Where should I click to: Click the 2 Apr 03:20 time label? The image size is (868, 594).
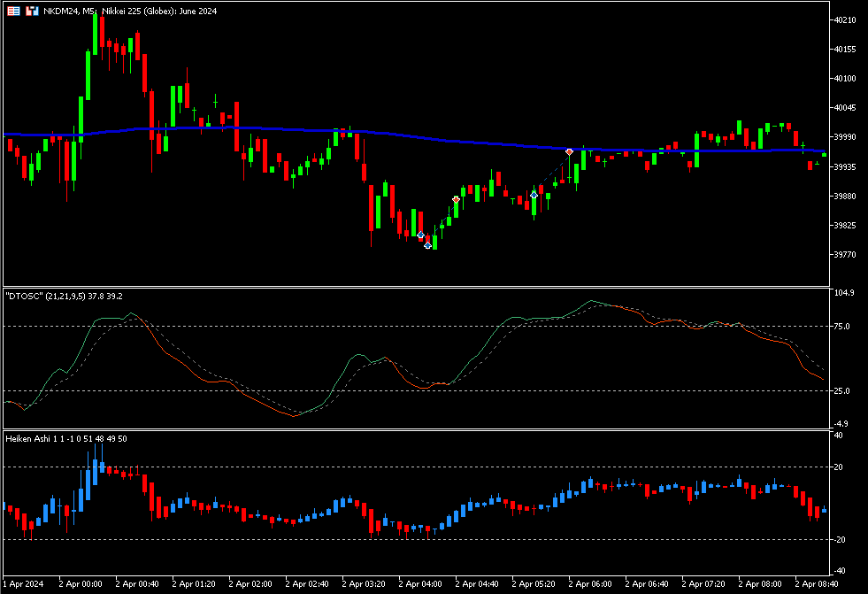point(364,584)
